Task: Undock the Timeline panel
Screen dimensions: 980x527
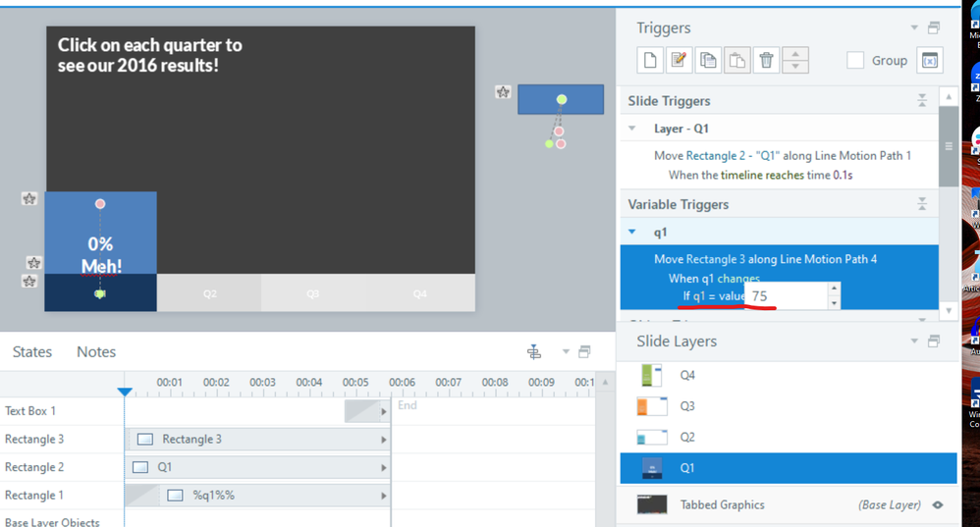Action: click(584, 351)
